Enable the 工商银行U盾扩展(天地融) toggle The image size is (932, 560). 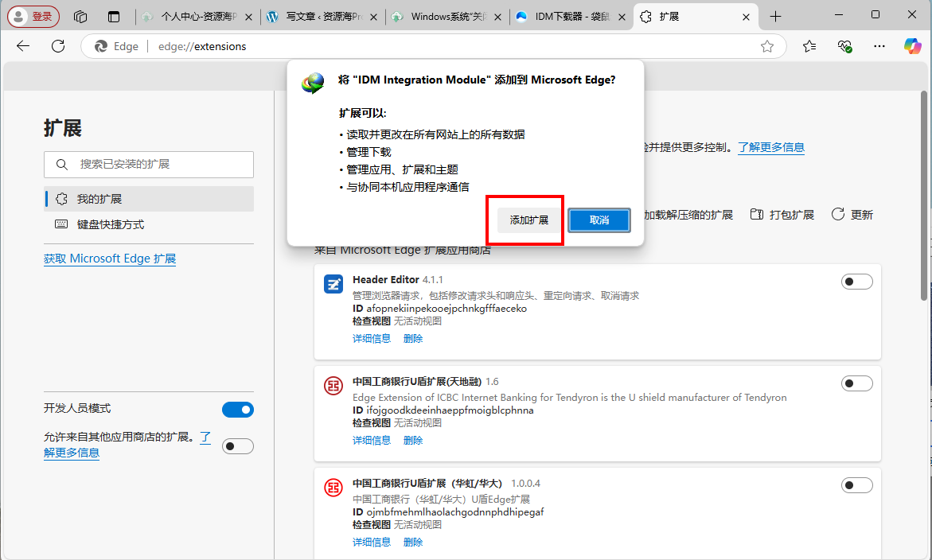coord(856,383)
